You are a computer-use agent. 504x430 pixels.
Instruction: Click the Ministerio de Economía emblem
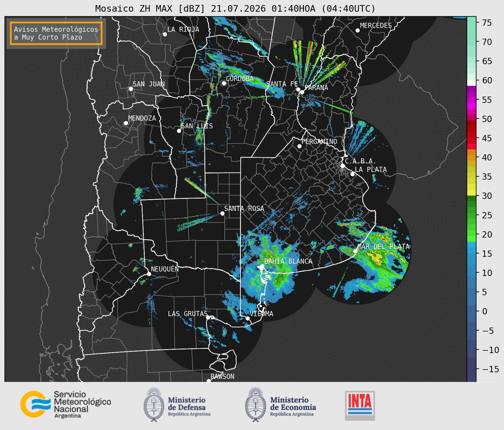255,405
